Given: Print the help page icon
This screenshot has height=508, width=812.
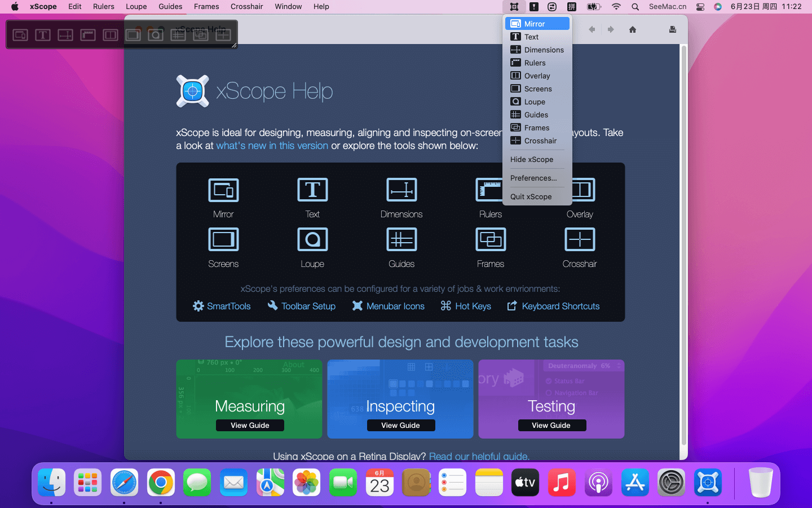Looking at the screenshot, I should point(673,29).
